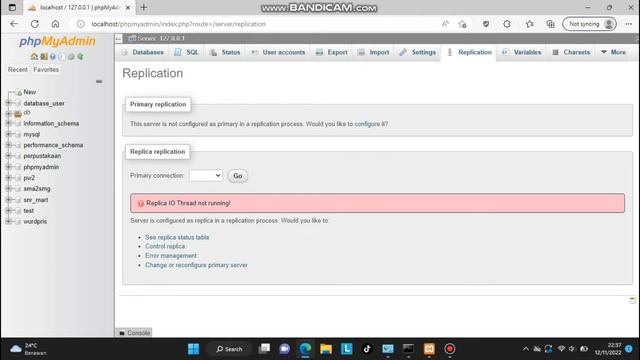This screenshot has width=640, height=360.
Task: Open the Export tab
Action: 332,52
